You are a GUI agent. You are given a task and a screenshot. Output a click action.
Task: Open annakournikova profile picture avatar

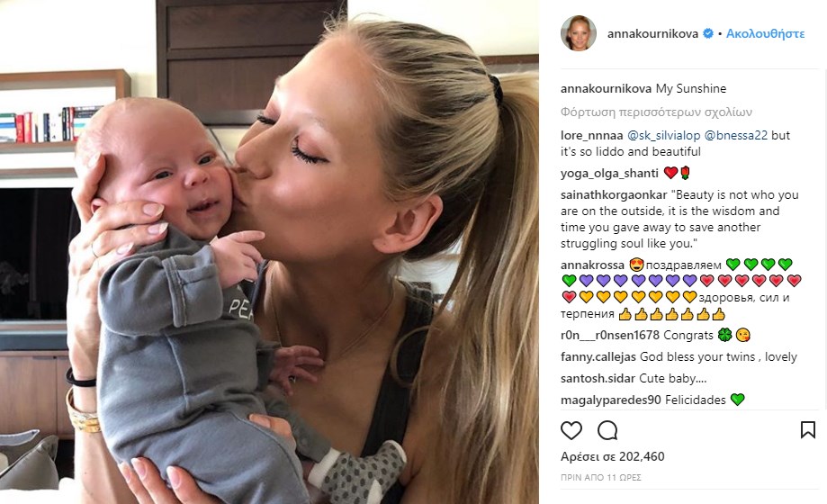coord(579,33)
